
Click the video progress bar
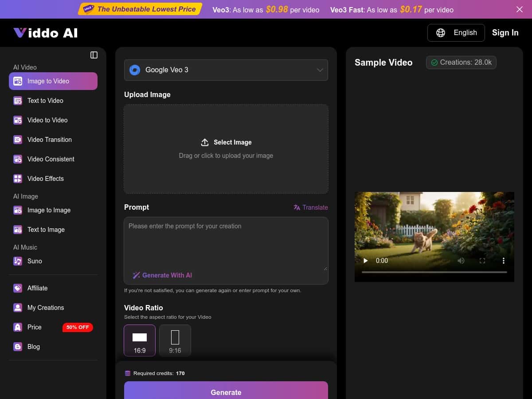[x=434, y=272]
